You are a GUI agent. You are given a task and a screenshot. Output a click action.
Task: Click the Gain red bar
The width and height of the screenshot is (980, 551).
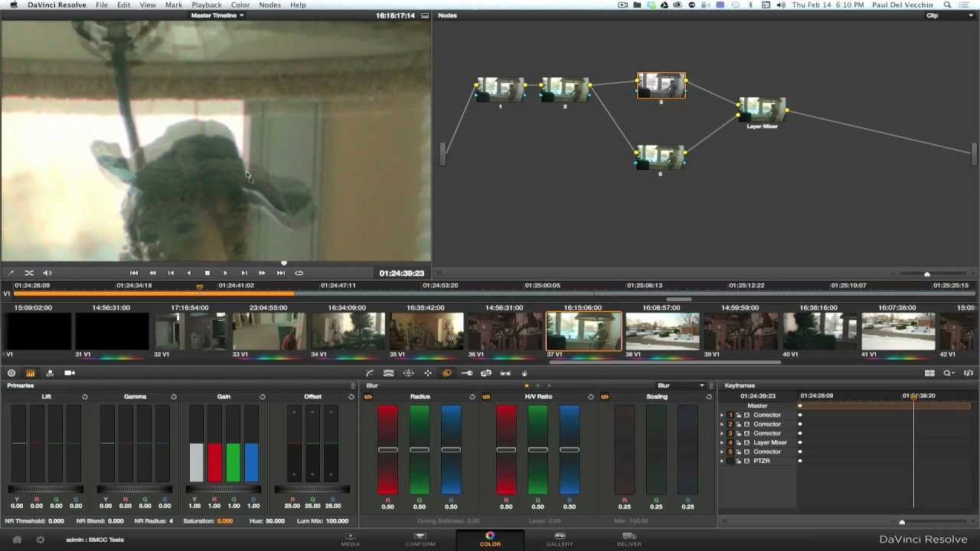click(x=215, y=462)
